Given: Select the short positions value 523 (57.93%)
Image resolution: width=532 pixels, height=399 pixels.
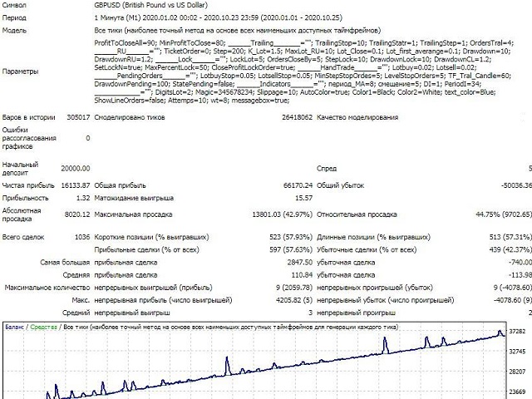Looking at the screenshot, I should [x=291, y=238].
